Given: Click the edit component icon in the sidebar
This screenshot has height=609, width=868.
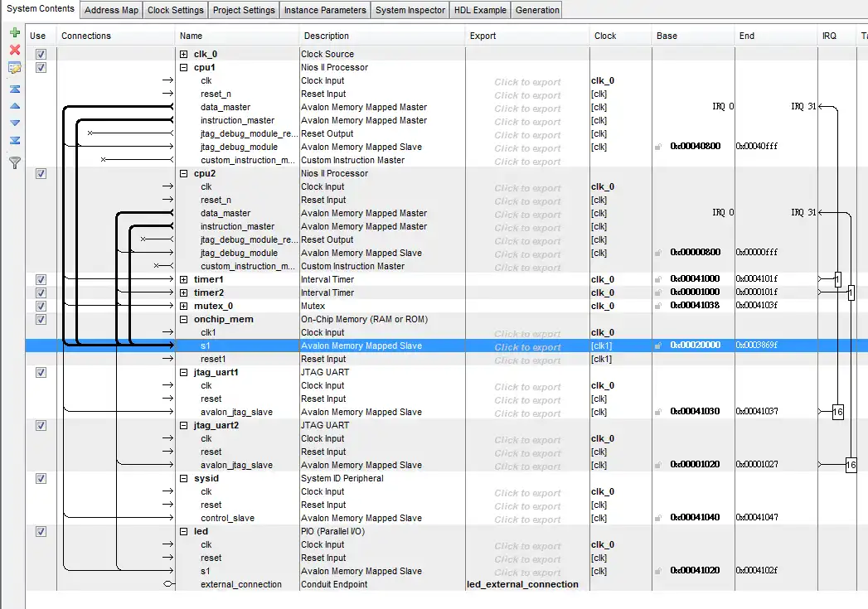Looking at the screenshot, I should pyautogui.click(x=15, y=68).
